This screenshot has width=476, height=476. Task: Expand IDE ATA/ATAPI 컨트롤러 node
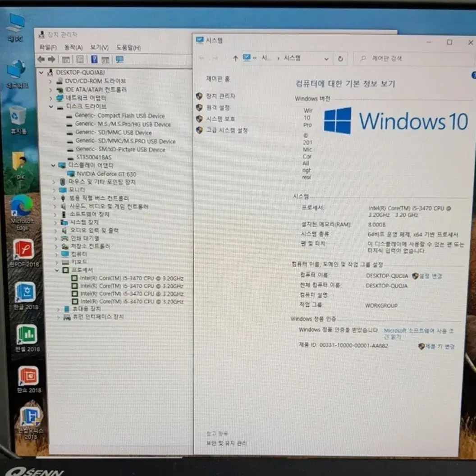pos(50,90)
